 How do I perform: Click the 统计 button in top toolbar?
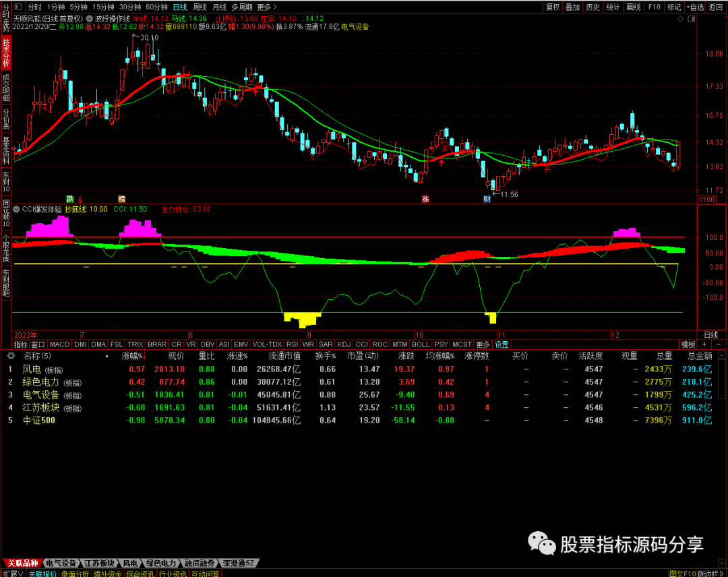(613, 7)
